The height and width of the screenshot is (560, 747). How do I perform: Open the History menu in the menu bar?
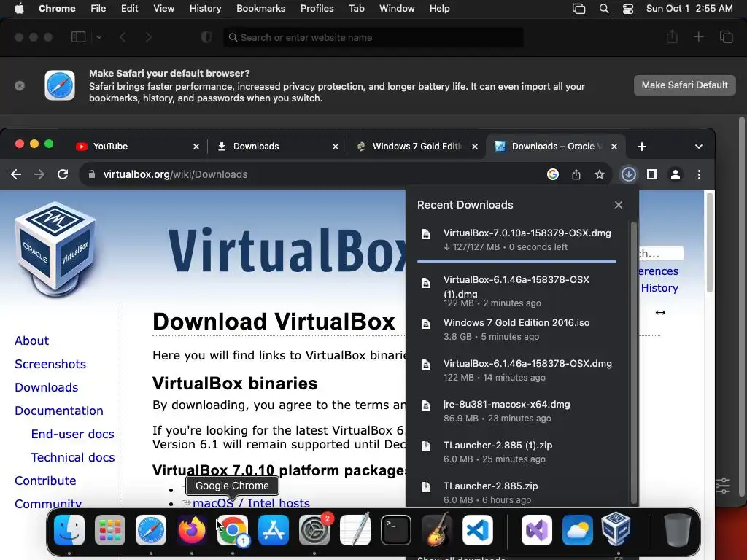pyautogui.click(x=205, y=9)
